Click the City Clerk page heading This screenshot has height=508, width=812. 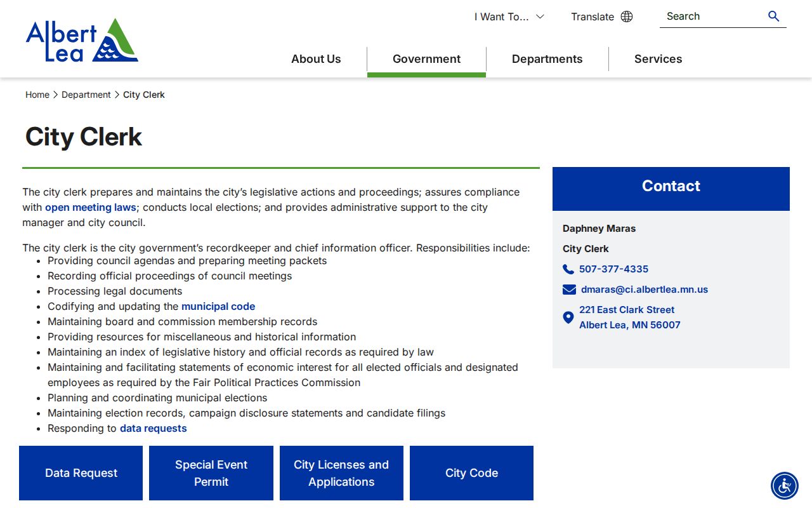[x=84, y=137]
